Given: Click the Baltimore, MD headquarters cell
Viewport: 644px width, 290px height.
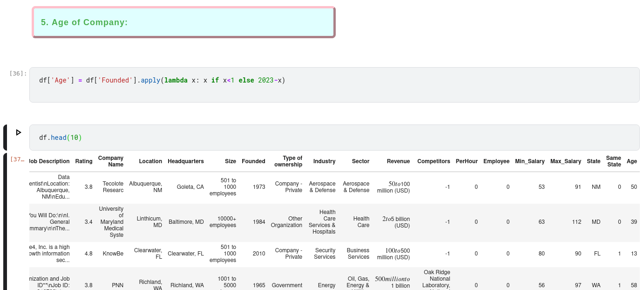Looking at the screenshot, I should pos(186,222).
